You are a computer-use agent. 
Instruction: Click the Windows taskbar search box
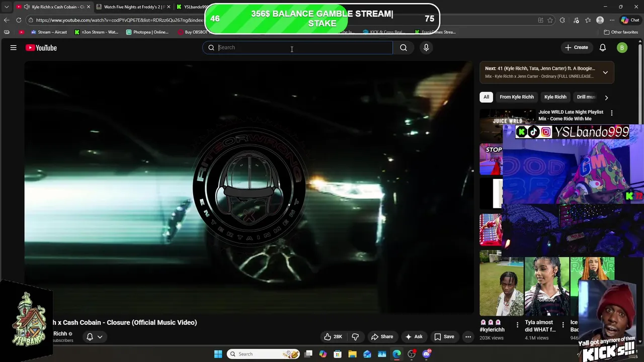pos(264,354)
